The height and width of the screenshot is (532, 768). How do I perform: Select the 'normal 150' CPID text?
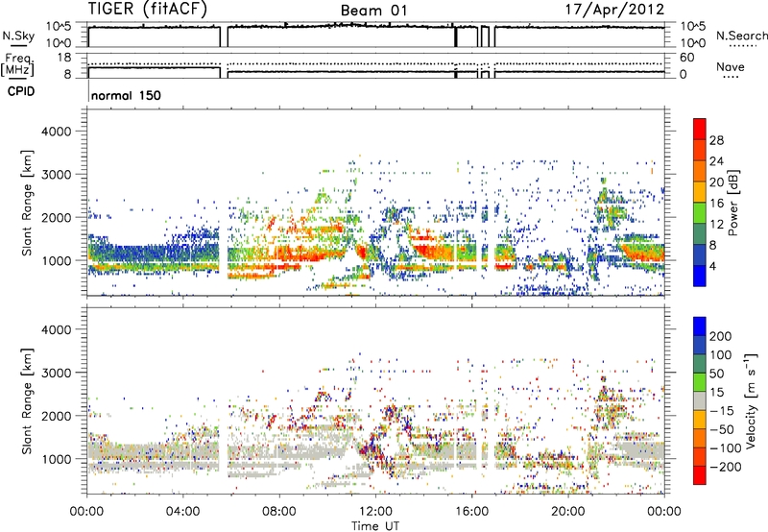click(x=126, y=95)
